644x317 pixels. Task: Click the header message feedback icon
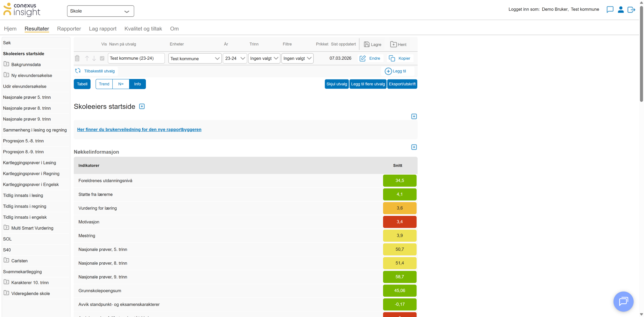click(610, 10)
